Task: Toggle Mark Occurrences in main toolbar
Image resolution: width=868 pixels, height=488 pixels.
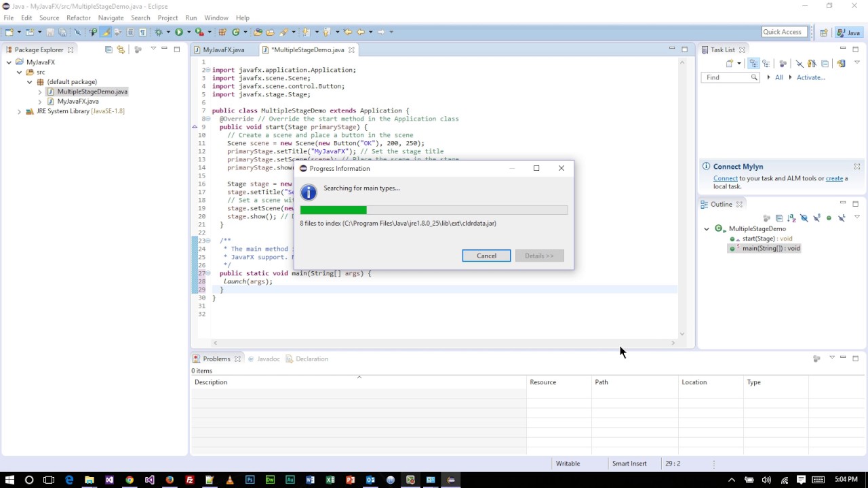Action: pos(105,32)
